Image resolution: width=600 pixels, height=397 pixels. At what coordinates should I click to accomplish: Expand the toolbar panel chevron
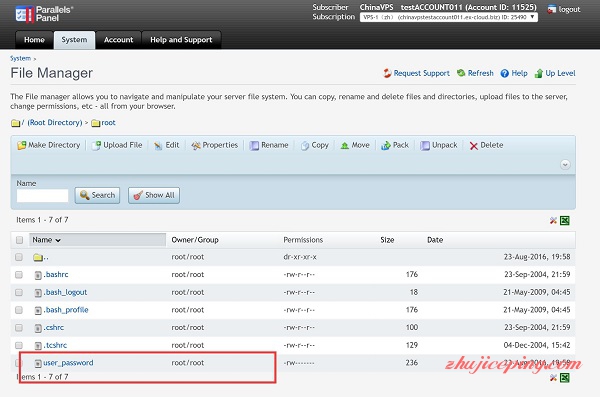[x=565, y=165]
